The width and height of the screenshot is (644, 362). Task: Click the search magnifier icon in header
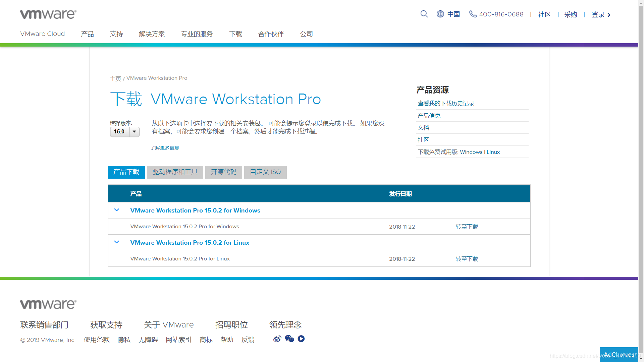[424, 14]
